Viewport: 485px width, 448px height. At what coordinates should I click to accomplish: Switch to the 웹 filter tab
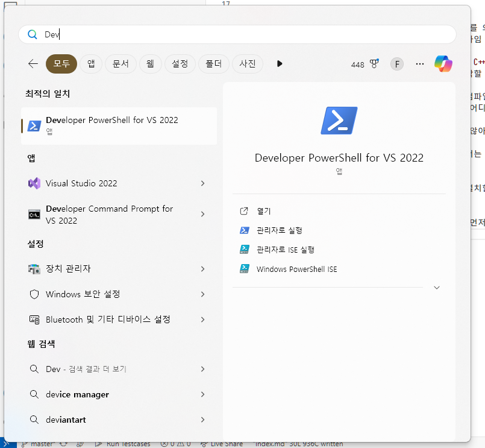150,63
